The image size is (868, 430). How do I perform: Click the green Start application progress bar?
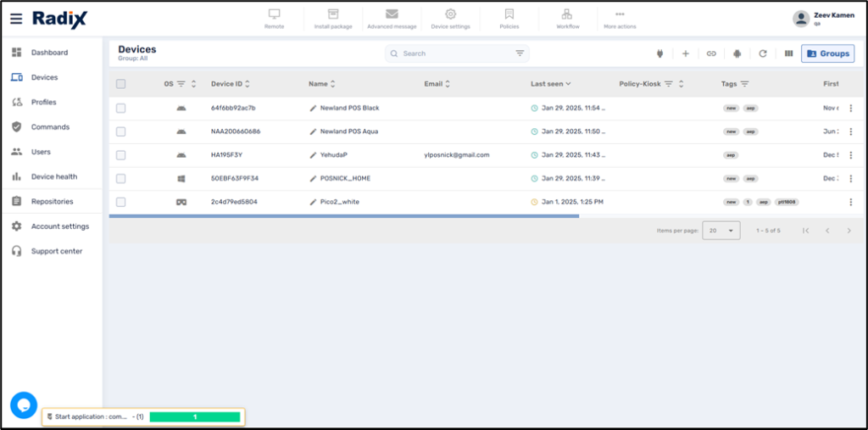(194, 417)
